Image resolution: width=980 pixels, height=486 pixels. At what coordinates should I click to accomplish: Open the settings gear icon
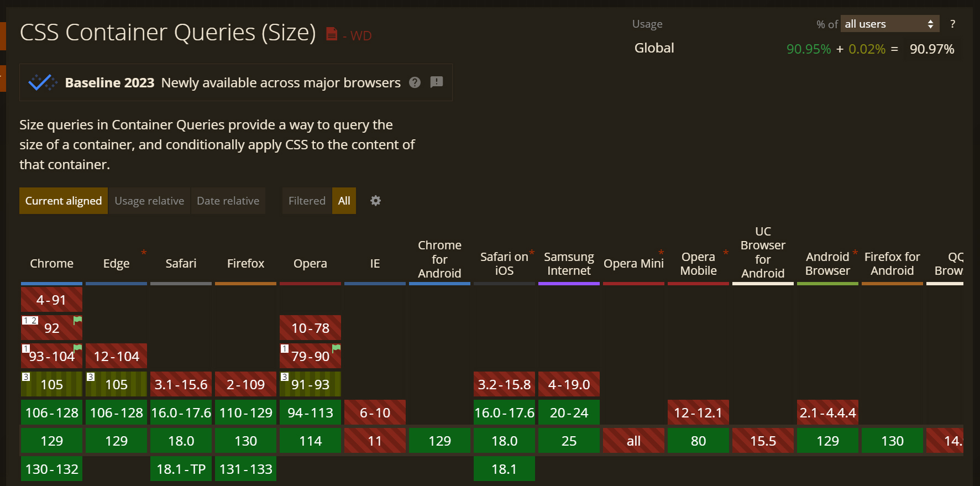pyautogui.click(x=375, y=201)
